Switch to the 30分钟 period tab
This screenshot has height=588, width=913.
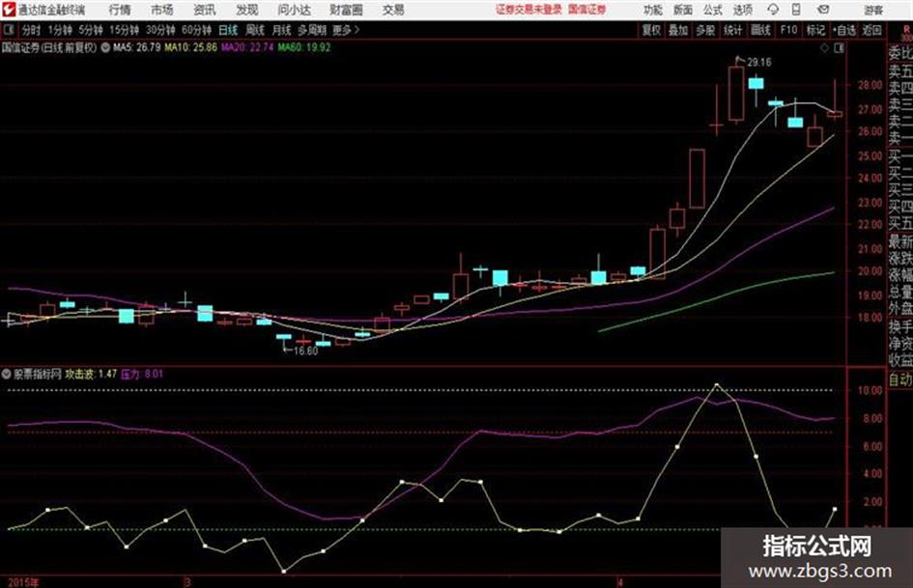click(160, 30)
